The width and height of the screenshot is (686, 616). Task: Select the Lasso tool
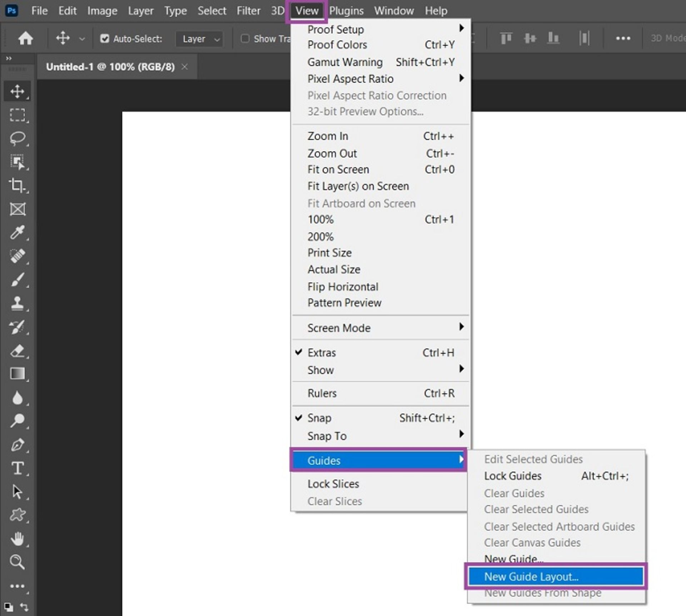pyautogui.click(x=17, y=138)
